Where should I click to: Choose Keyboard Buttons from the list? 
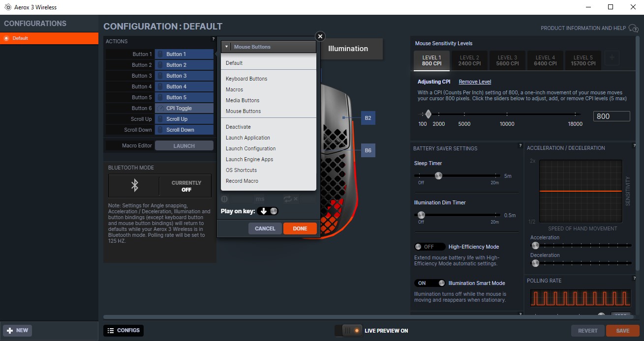pos(246,79)
